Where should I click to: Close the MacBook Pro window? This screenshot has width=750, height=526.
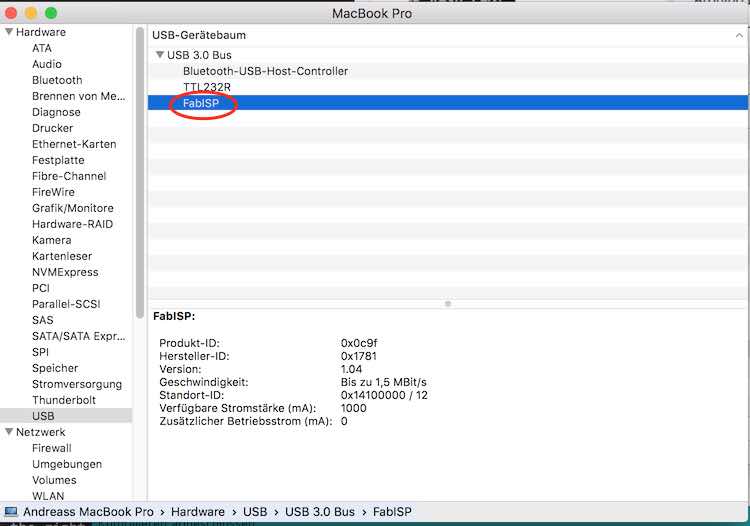point(11,13)
